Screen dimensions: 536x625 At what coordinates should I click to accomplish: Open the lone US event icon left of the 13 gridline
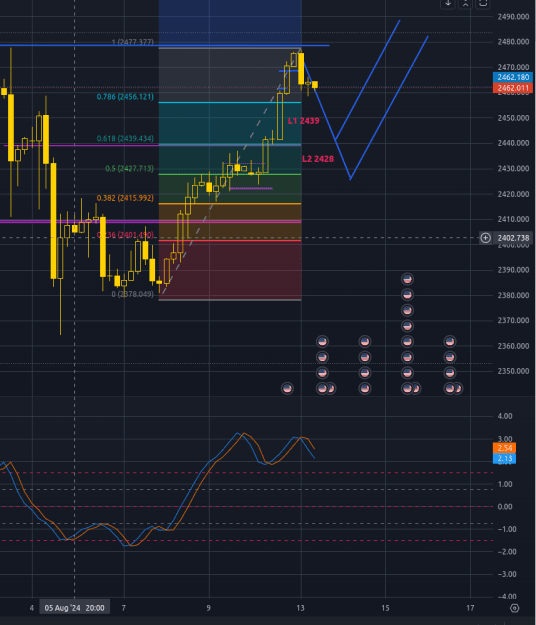[287, 388]
